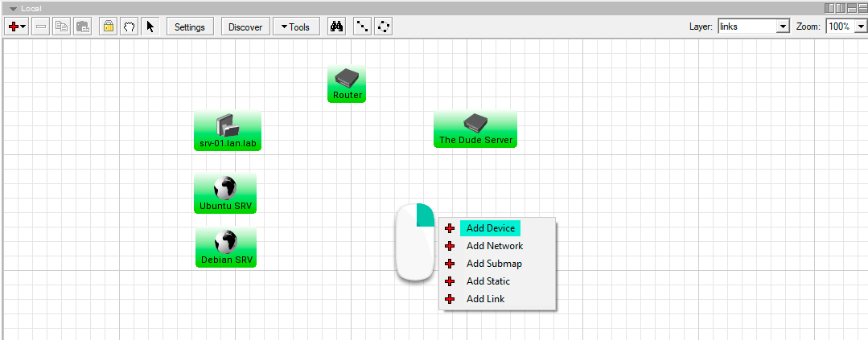Click the Discover button

pos(245,27)
